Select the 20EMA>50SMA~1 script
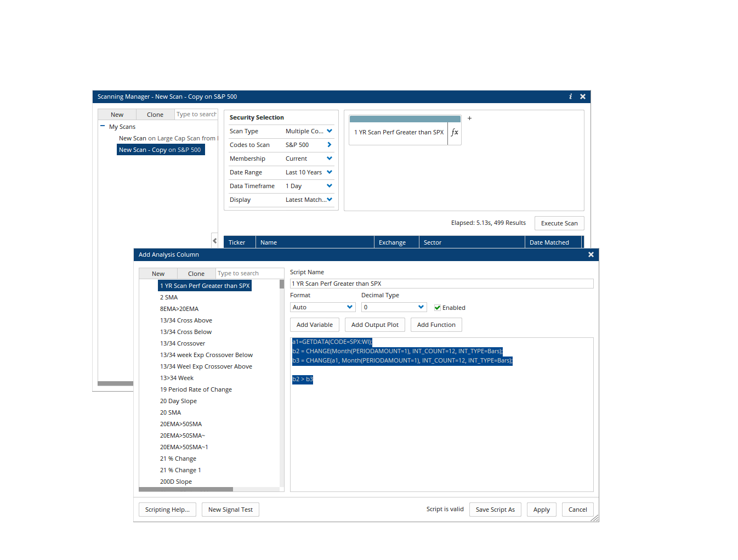Screen dimensions: 738x560 click(184, 447)
